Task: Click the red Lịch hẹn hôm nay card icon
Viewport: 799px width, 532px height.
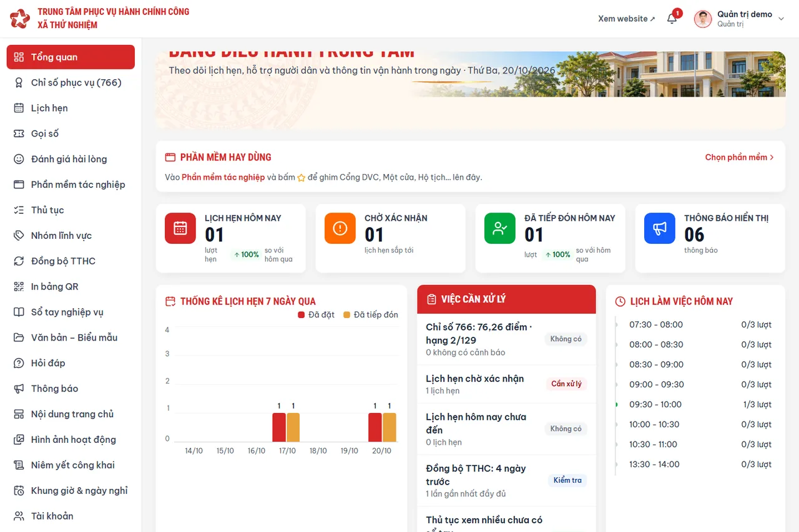Action: click(x=180, y=228)
